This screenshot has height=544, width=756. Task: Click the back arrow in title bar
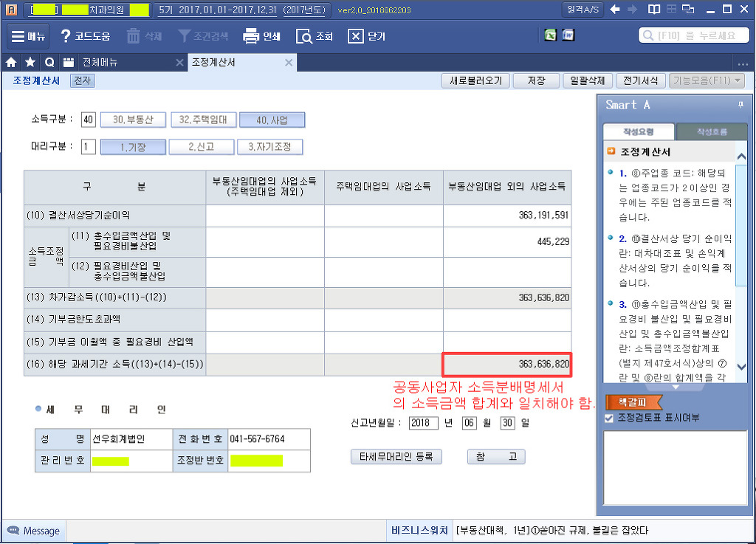click(615, 9)
